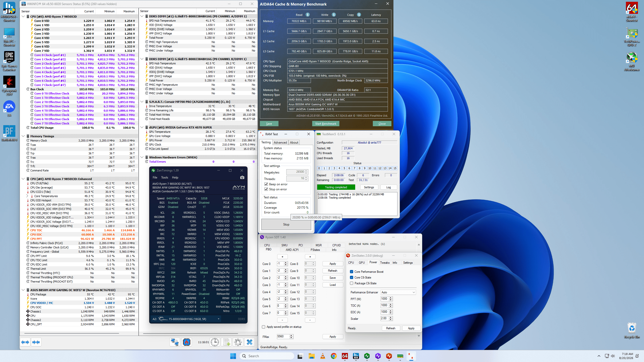Expand the Core Temperatures row in HWiNFO
The image size is (644, 362).
click(x=27, y=196)
